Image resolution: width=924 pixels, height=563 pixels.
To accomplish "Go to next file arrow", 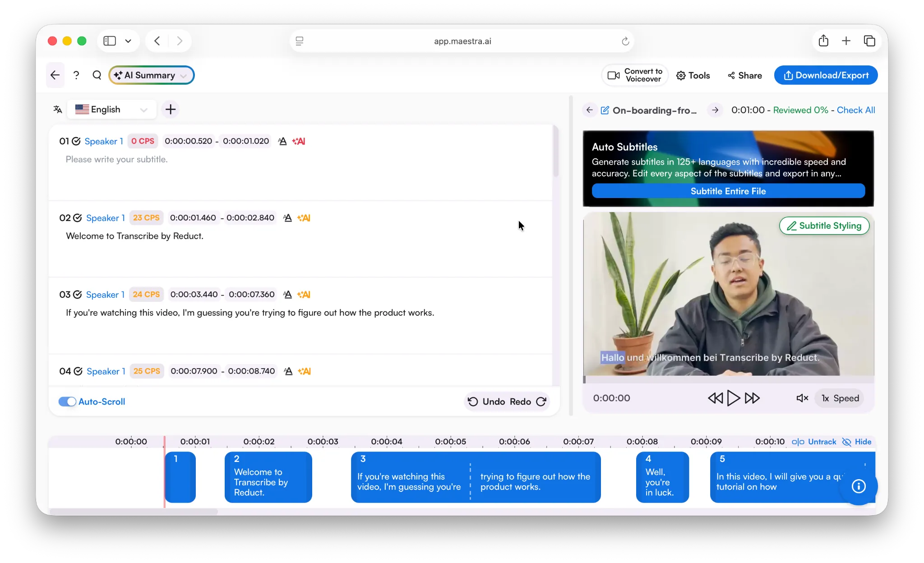I will pyautogui.click(x=715, y=110).
